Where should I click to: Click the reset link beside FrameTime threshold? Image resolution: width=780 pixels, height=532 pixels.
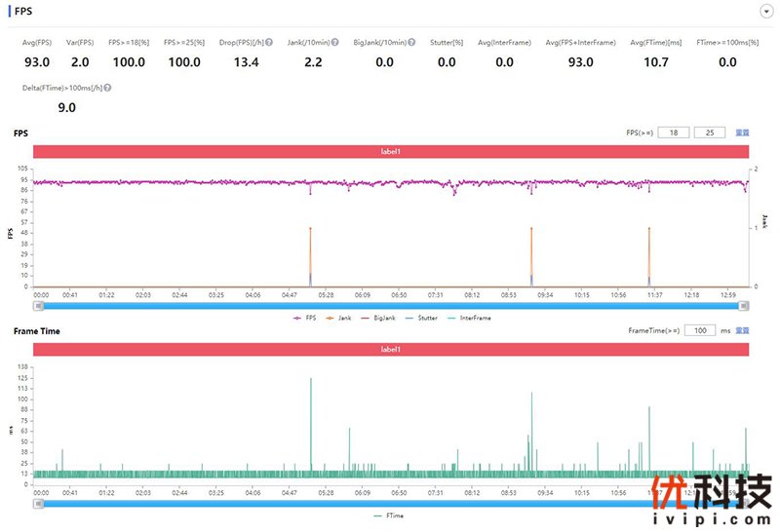click(742, 331)
